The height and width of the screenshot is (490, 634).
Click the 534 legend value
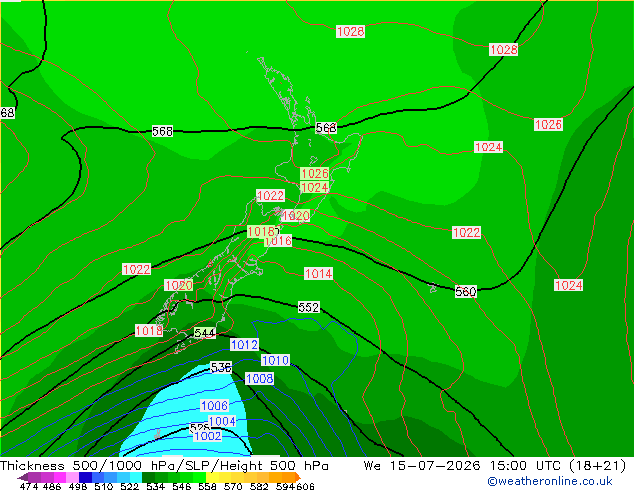156,486
